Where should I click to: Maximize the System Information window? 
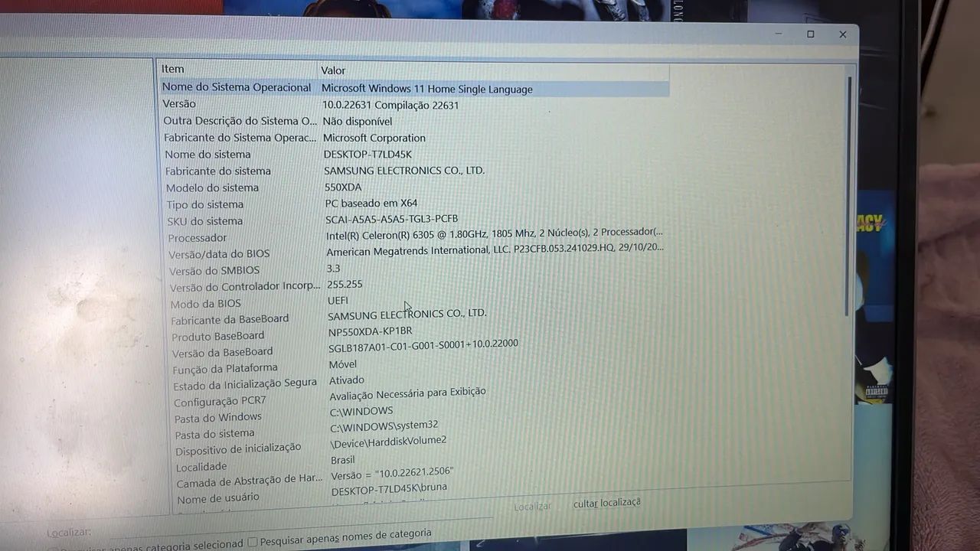[x=811, y=34]
